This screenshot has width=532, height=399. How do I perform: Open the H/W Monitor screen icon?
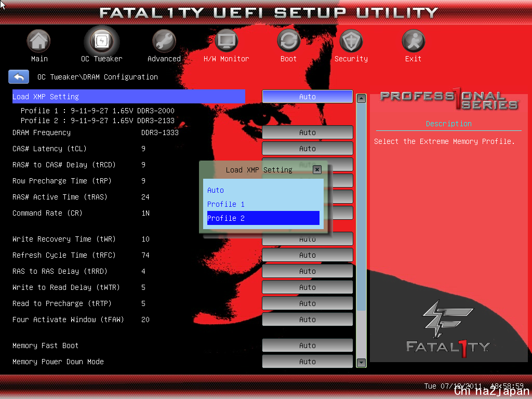pyautogui.click(x=226, y=41)
